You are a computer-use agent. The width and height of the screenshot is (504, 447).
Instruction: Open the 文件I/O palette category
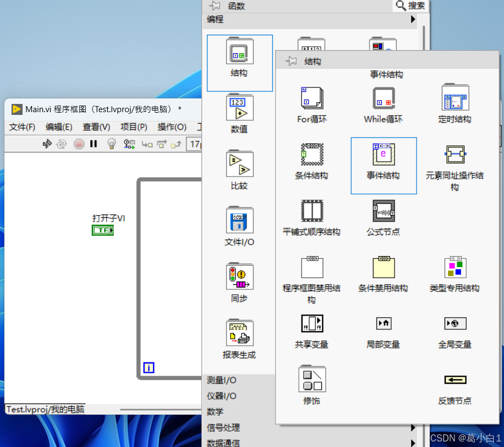point(239,222)
